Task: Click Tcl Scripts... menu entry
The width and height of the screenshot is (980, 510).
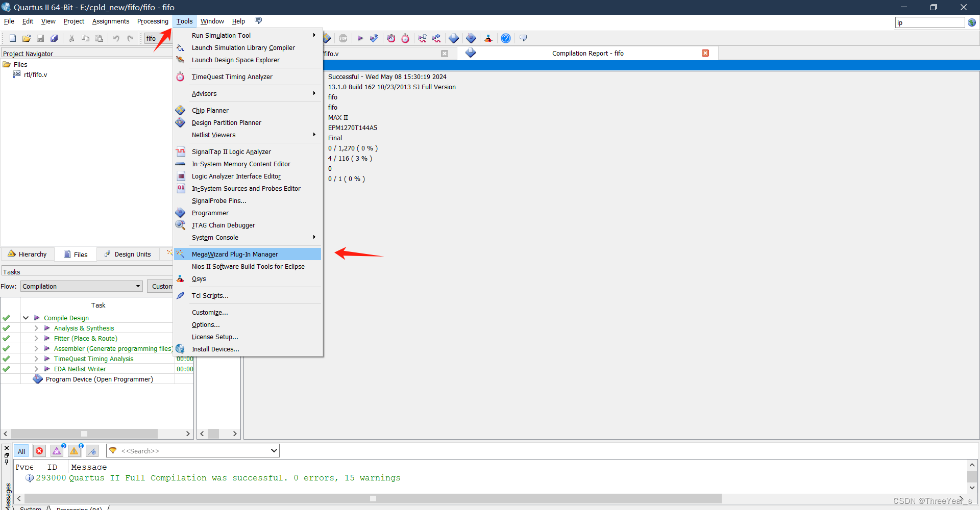Action: (x=248, y=295)
